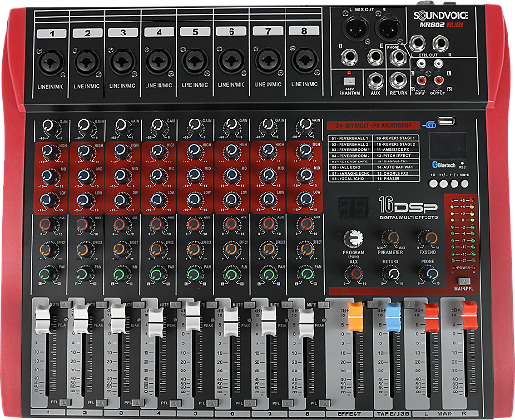Click the PROGRAM selector knob
Image resolution: width=515 pixels, height=420 pixels.
coord(354,239)
